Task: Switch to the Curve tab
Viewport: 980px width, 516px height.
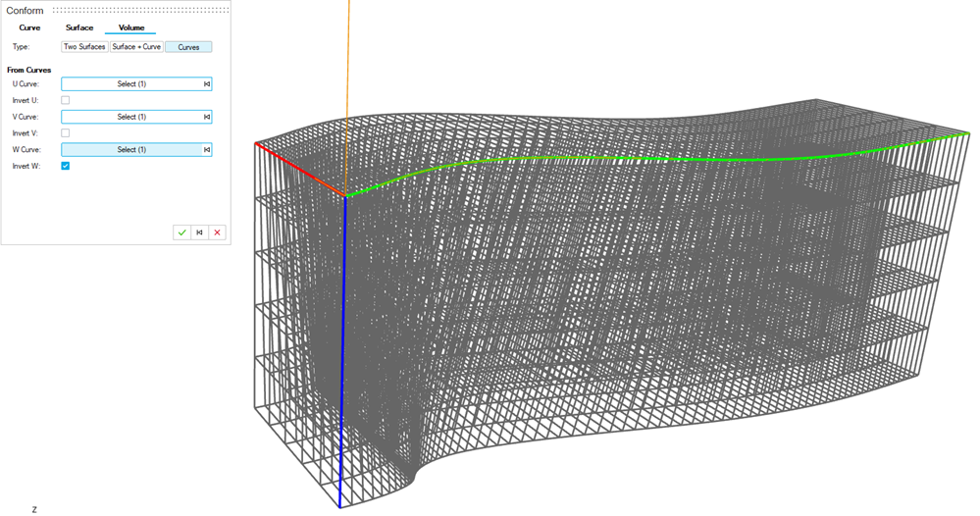Action: 29,27
